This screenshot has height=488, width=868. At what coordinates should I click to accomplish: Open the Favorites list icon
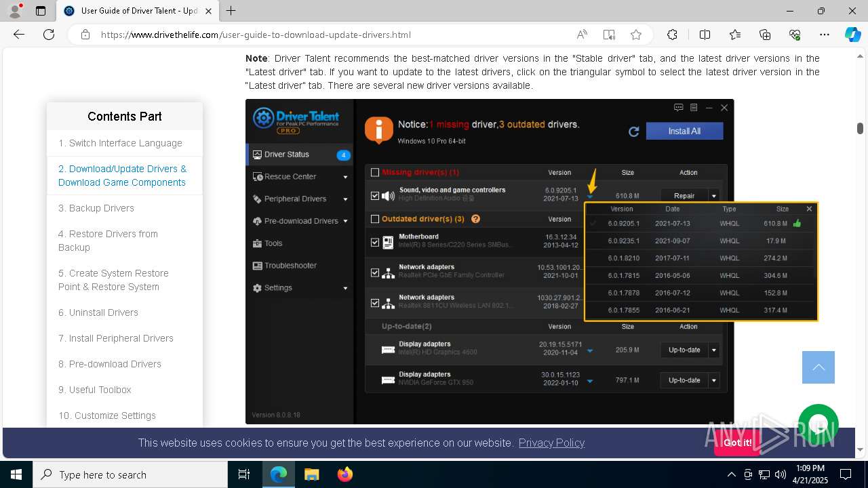735,35
